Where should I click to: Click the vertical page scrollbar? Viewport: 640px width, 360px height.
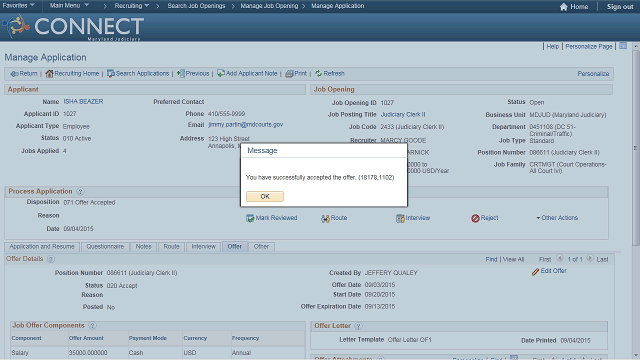(635, 148)
